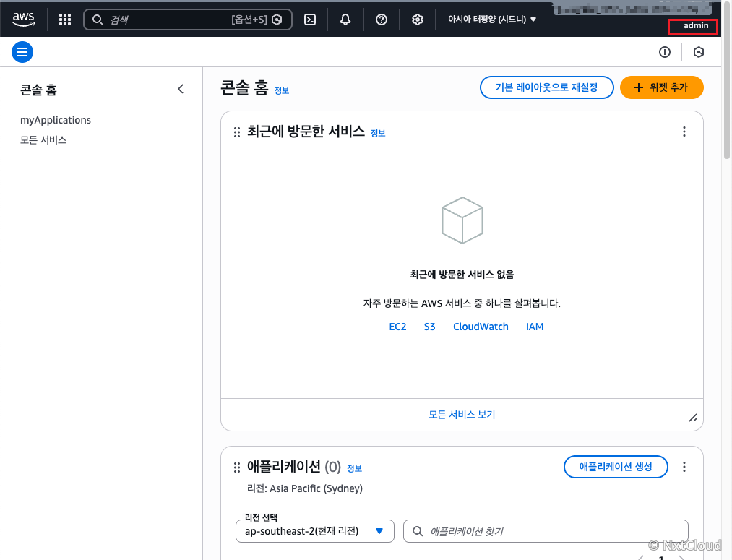The image size is (732, 560).
Task: Click the 최근에 방문한 서비스 없음 text
Action: coord(462,275)
